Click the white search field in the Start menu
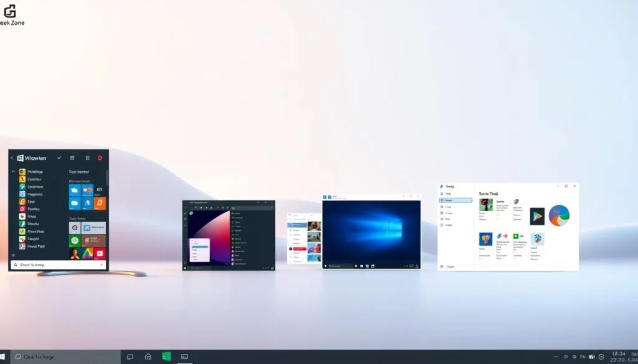 pos(58,265)
